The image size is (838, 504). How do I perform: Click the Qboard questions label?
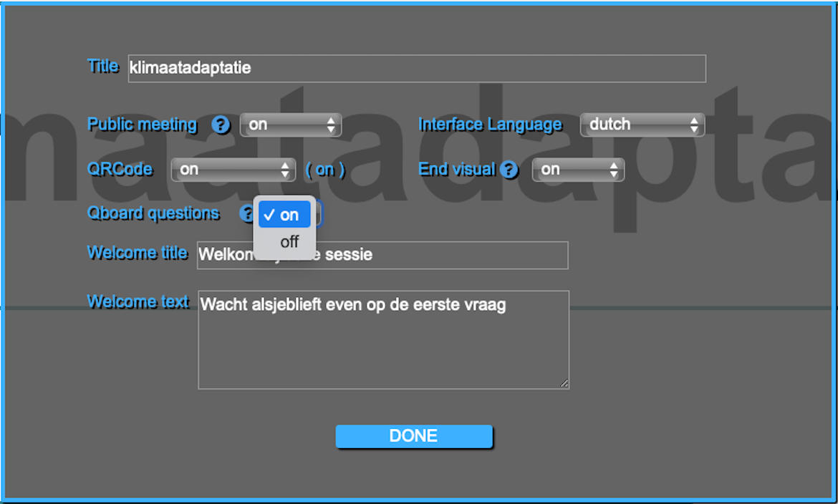153,213
